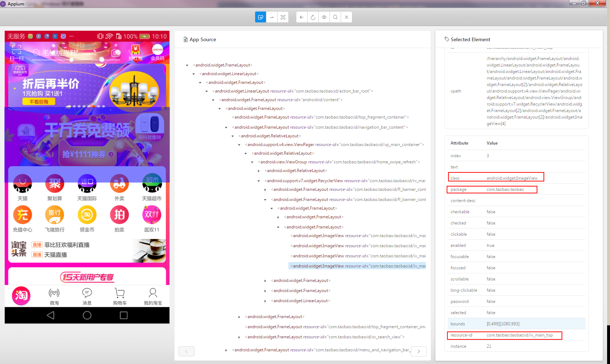Tap the Android recents square button

[124, 315]
